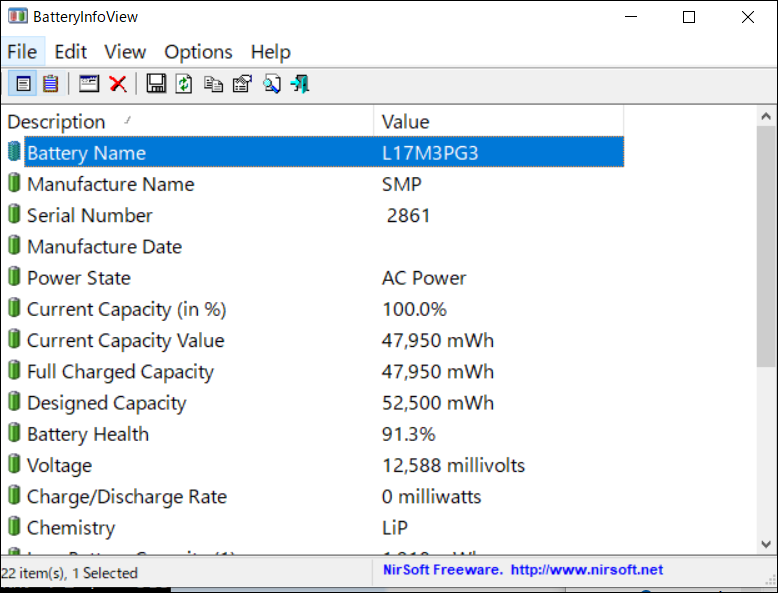Click the scrollbar down arrow
This screenshot has width=778, height=593.
(766, 544)
